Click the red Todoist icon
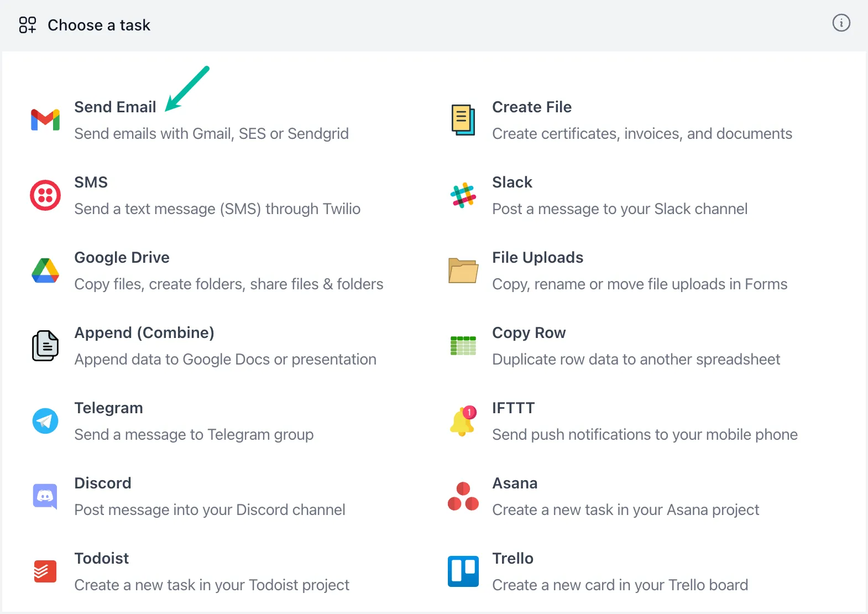This screenshot has height=614, width=868. click(45, 571)
